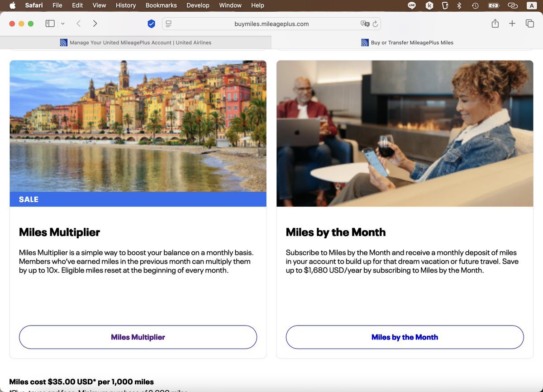543x392 pixels.
Task: Open the page reader menu icon in address bar
Action: pyautogui.click(x=168, y=24)
